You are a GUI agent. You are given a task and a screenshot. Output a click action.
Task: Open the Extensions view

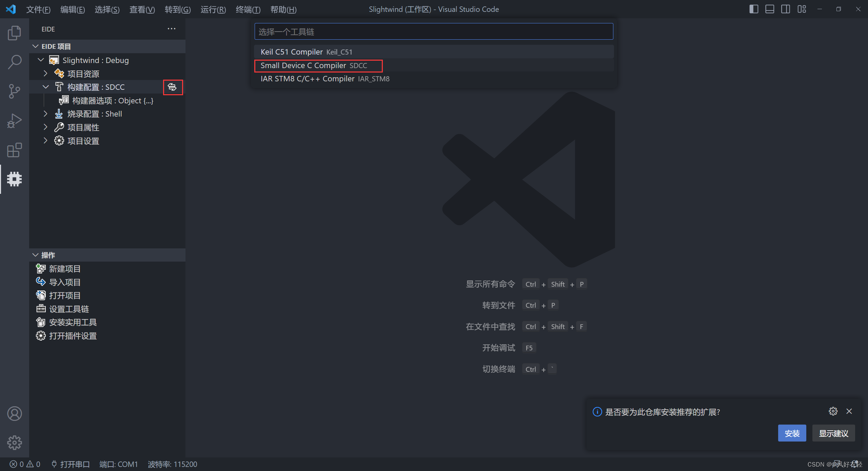point(14,150)
